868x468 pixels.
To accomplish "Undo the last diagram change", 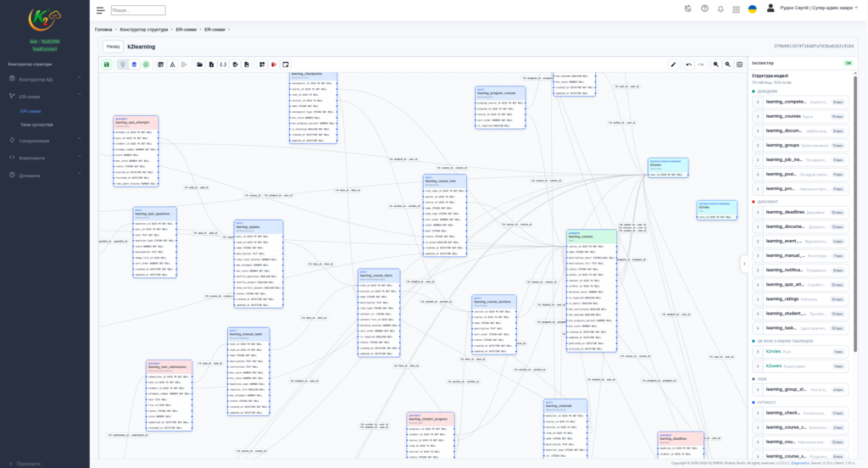I will click(688, 64).
